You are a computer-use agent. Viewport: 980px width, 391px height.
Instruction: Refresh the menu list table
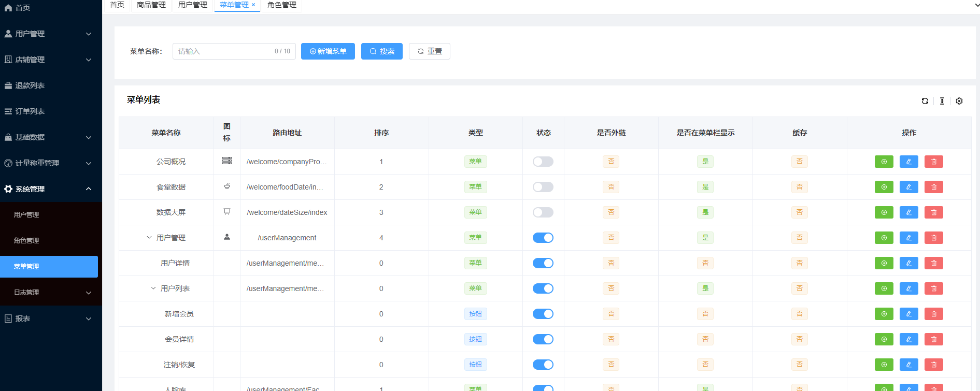(x=925, y=101)
